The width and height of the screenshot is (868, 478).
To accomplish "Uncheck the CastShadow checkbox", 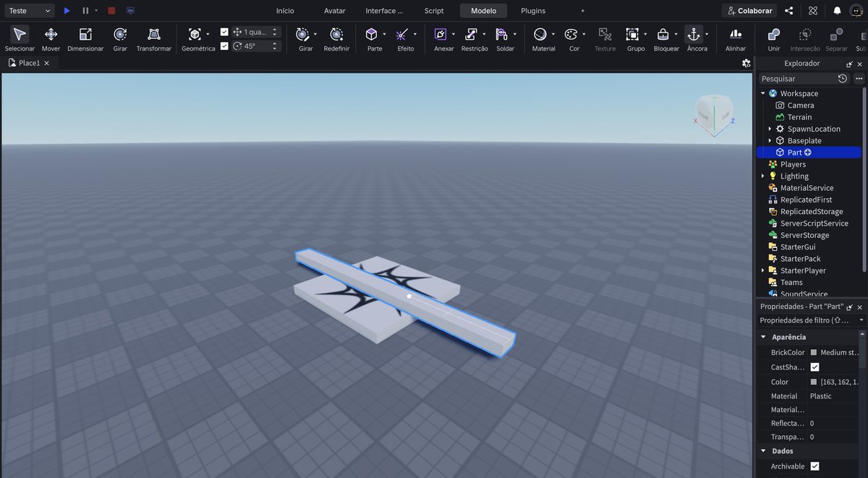I will pyautogui.click(x=814, y=367).
